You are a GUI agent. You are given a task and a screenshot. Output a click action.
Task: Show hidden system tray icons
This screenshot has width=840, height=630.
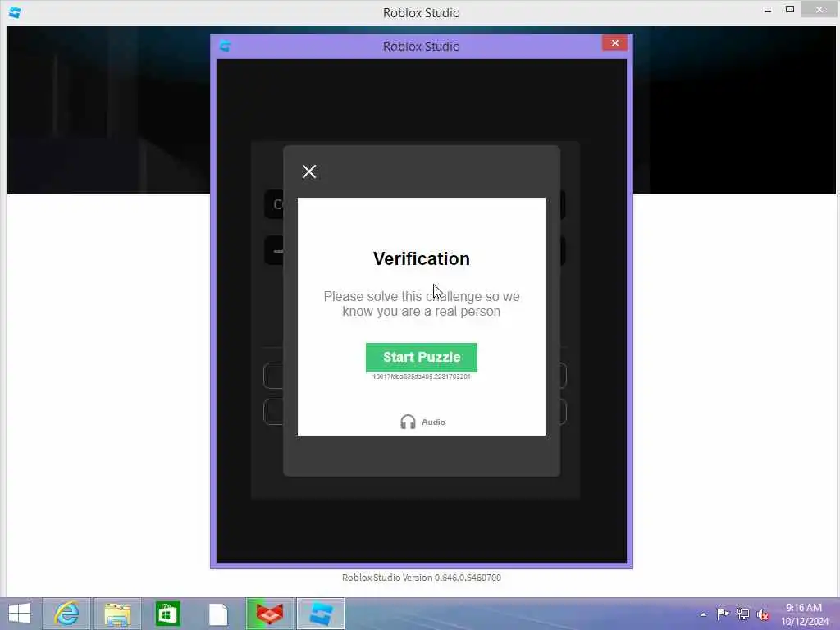pyautogui.click(x=703, y=614)
